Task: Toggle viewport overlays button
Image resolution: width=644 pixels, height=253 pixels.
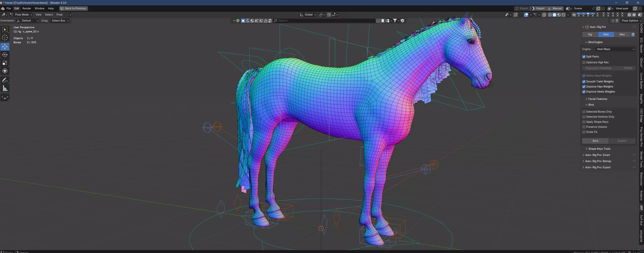Action: tap(526, 15)
